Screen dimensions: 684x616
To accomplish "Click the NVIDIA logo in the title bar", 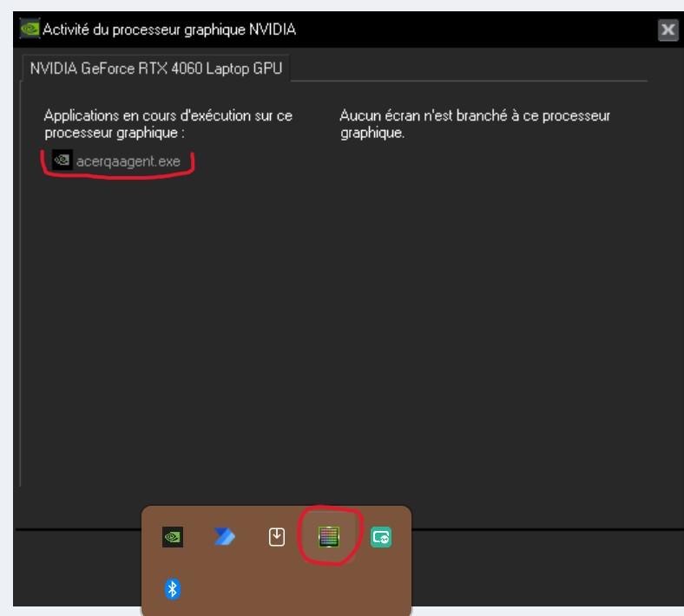I will tap(30, 29).
